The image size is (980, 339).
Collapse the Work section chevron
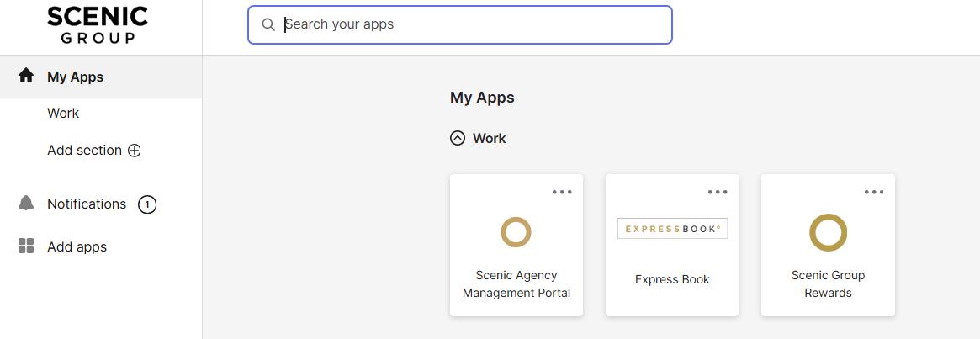pos(458,138)
